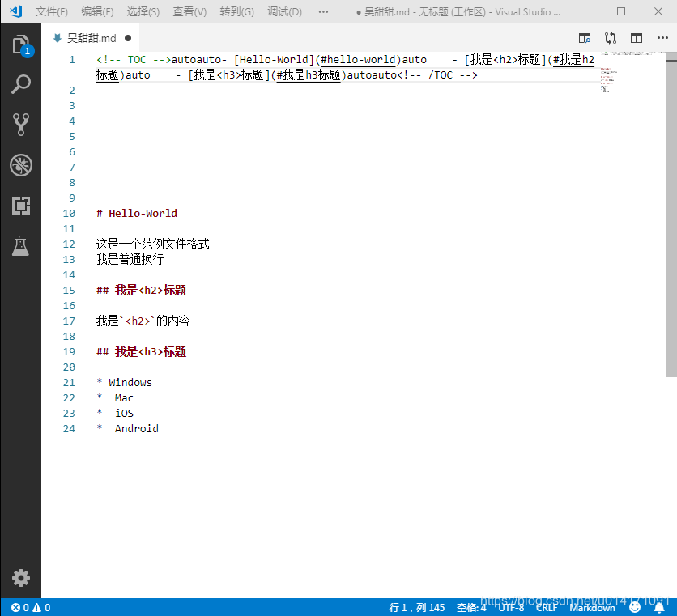Select the 吴甜甜.md editor tab
Image resolution: width=677 pixels, height=616 pixels.
[91, 38]
